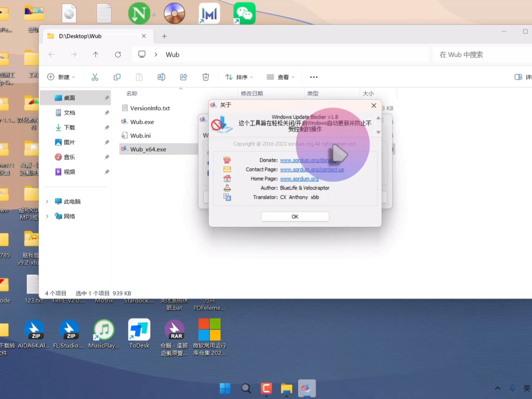Click the microphone tray icon
This screenshot has width=532, height=399.
point(512,388)
